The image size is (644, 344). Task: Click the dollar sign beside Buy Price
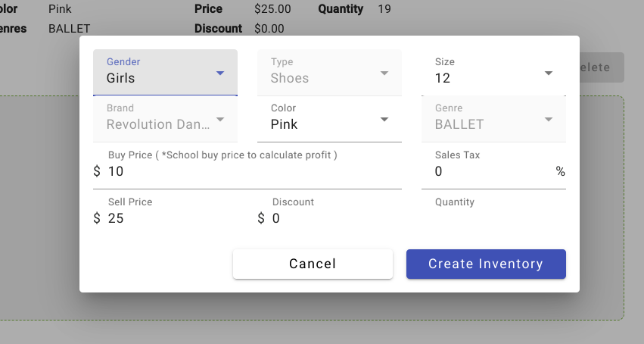coord(97,172)
